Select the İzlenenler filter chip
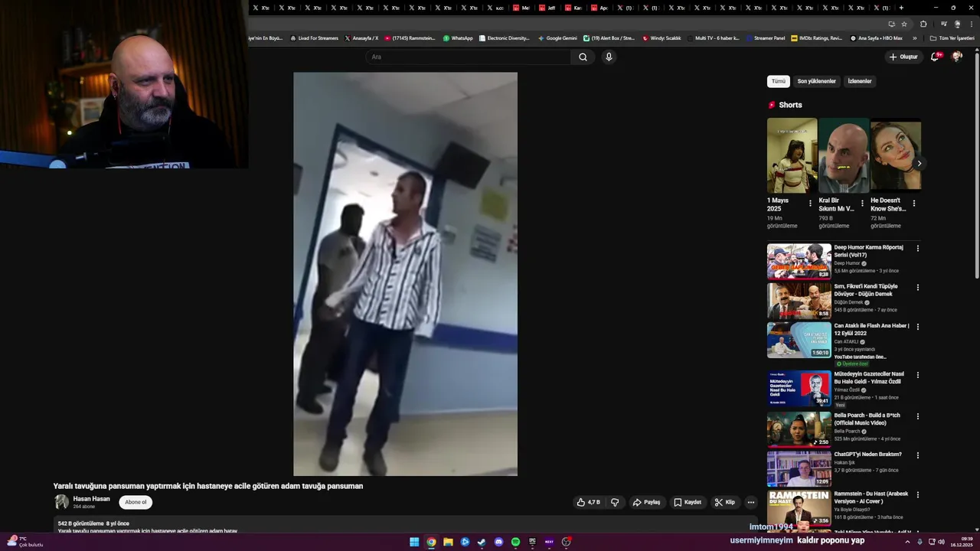The width and height of the screenshot is (980, 551). (x=860, y=81)
